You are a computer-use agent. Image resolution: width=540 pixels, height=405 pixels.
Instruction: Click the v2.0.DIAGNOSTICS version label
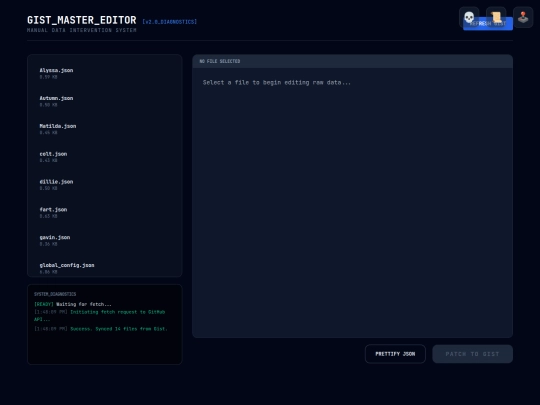click(x=169, y=22)
